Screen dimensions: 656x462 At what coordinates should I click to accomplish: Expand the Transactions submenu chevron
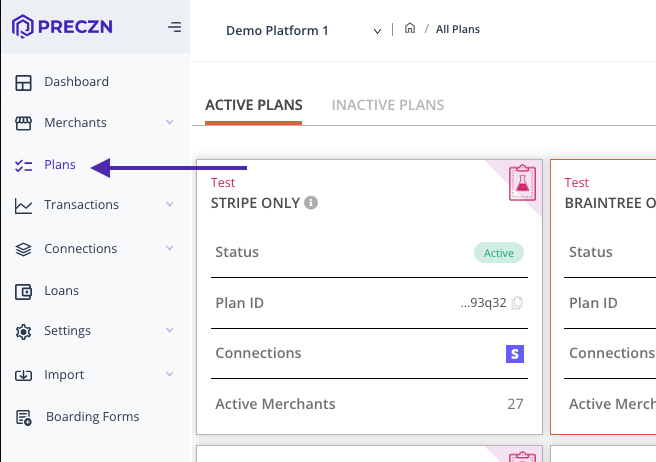(169, 205)
